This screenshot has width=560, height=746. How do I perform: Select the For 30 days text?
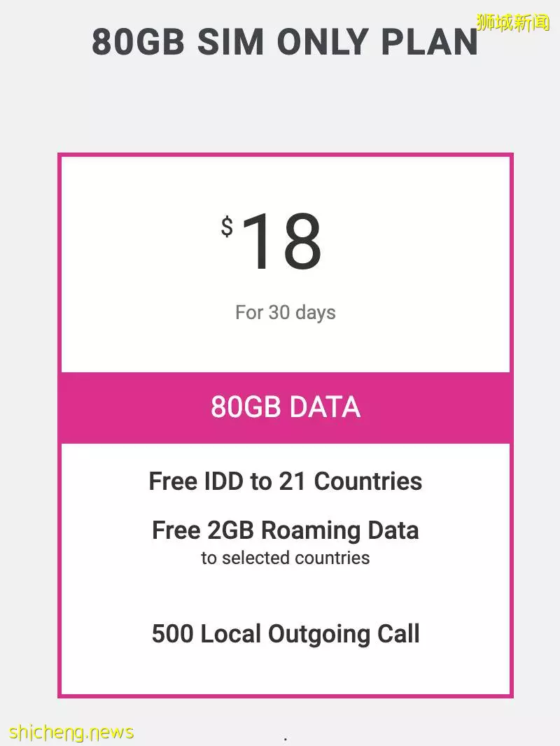[x=286, y=313]
